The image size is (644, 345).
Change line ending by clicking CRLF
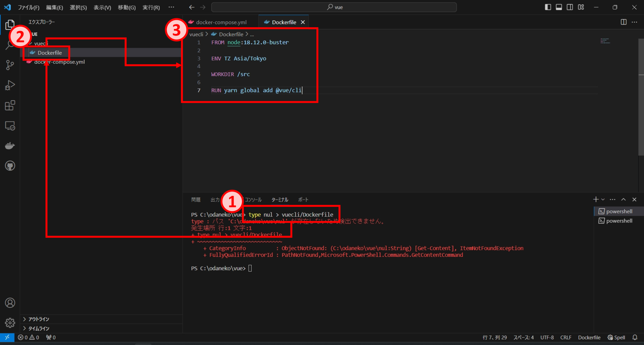point(565,337)
